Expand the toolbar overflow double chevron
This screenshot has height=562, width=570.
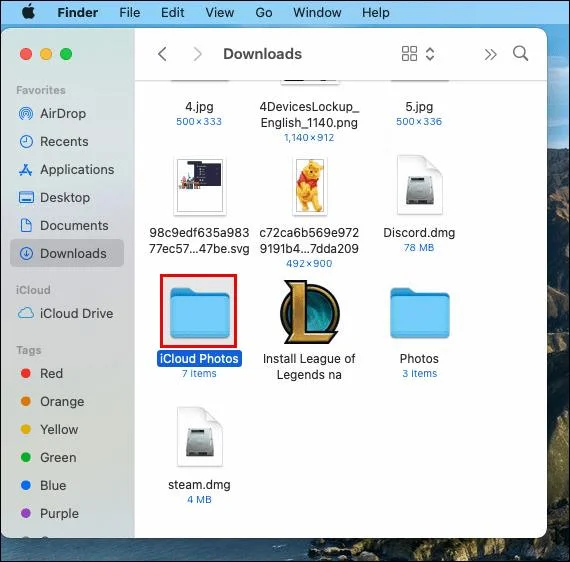click(x=490, y=55)
